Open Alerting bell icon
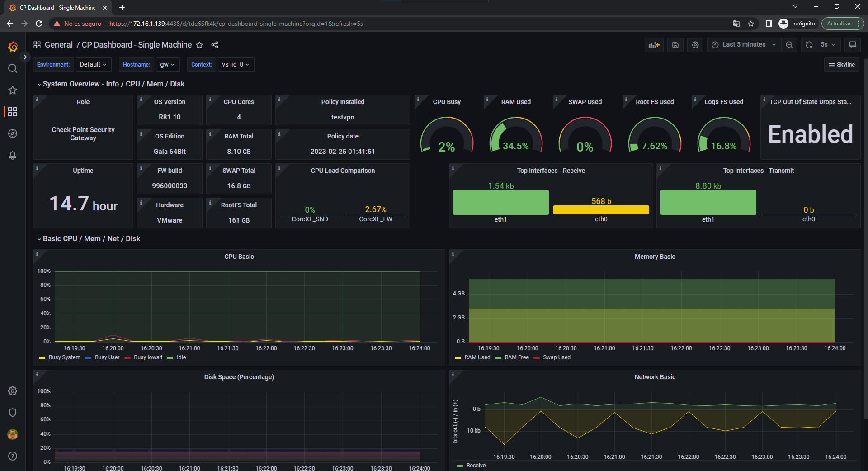868x471 pixels. point(13,155)
